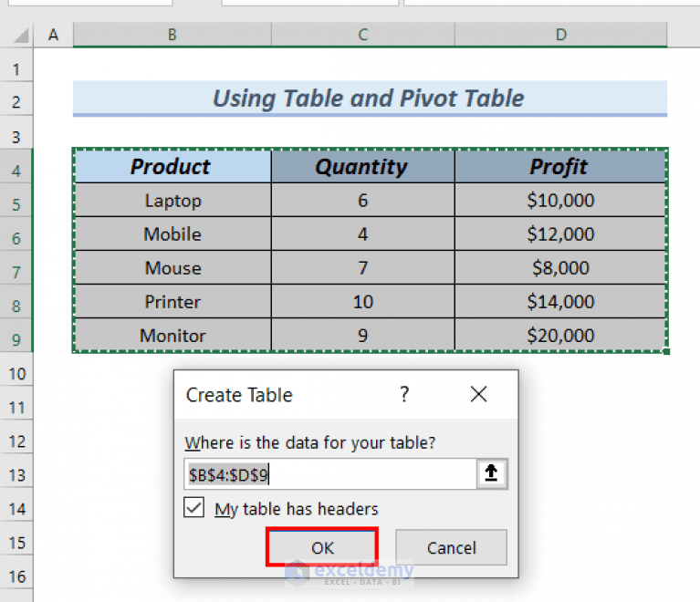Click Laptop quantity cell 6
Screen dimensions: 700x602
[362, 200]
